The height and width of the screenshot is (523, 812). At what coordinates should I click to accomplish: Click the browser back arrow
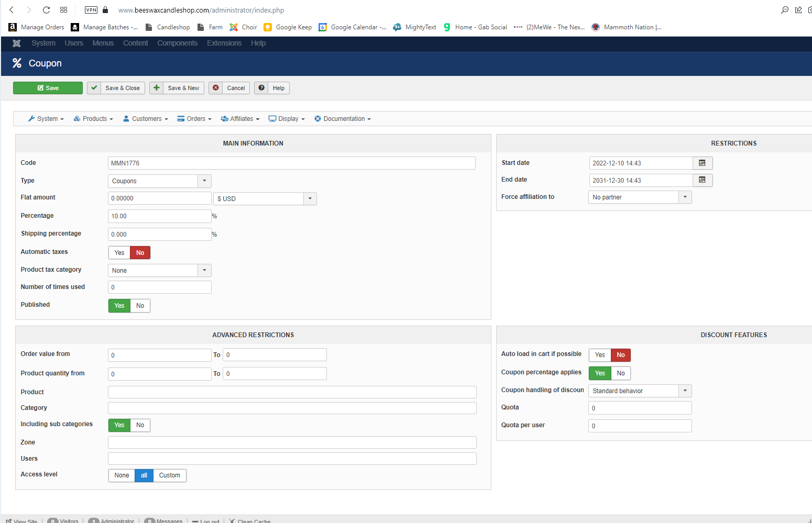(12, 10)
